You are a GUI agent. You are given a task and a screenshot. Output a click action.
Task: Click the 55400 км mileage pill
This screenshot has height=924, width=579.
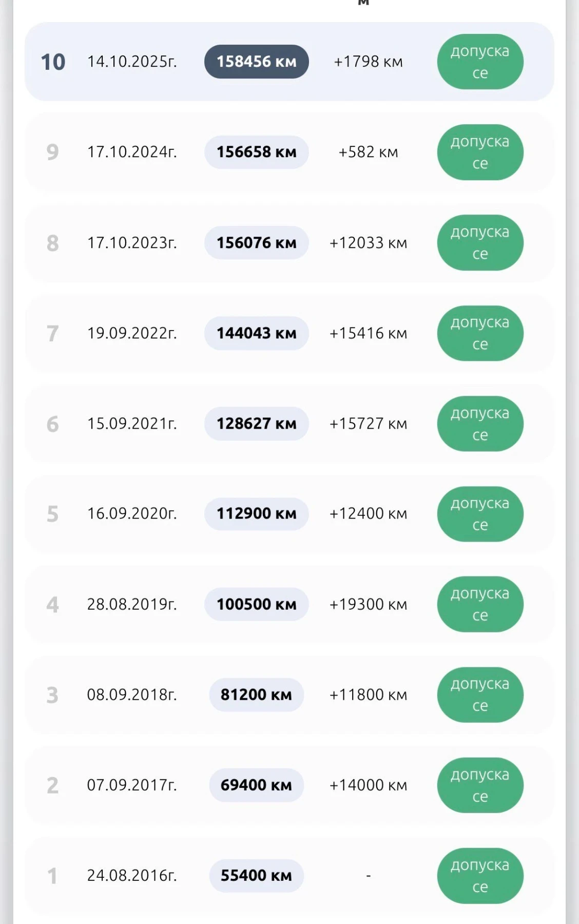click(x=257, y=875)
